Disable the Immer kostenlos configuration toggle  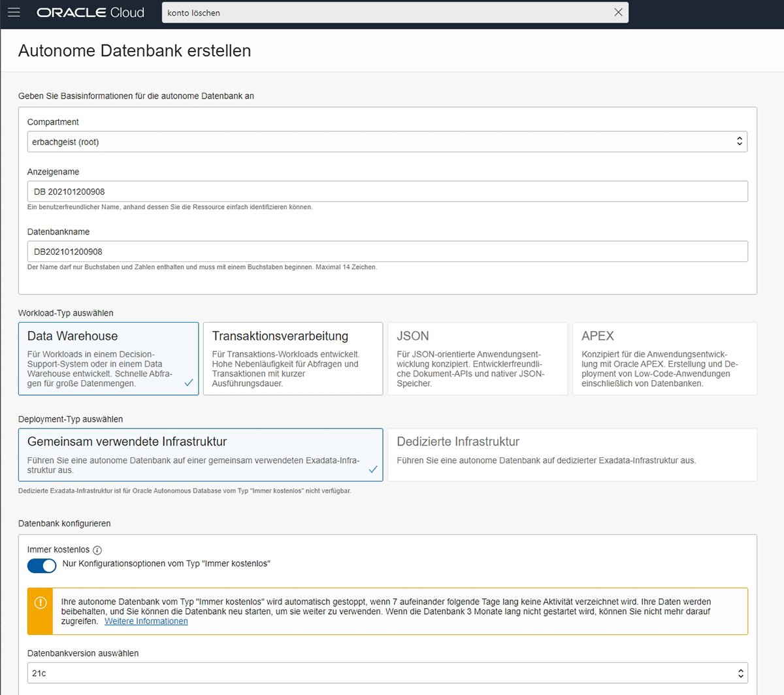[x=42, y=566]
